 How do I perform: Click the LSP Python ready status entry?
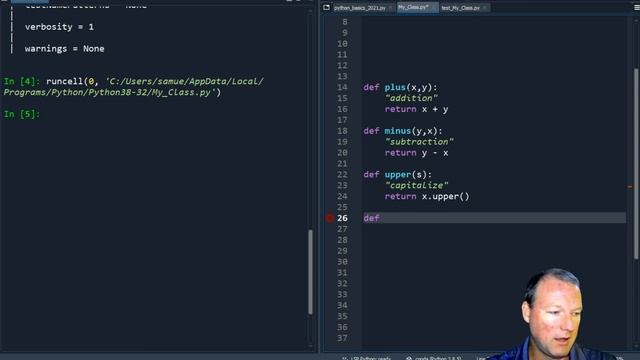click(x=367, y=358)
